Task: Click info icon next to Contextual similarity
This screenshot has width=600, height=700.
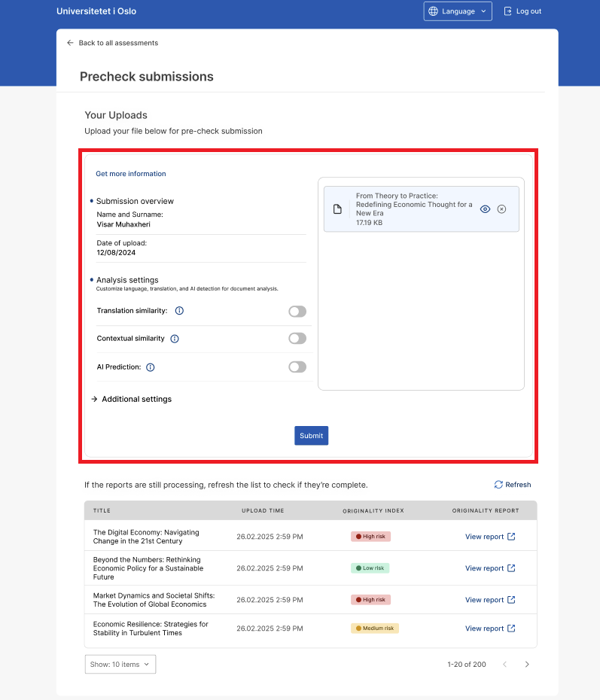Action: coord(175,339)
